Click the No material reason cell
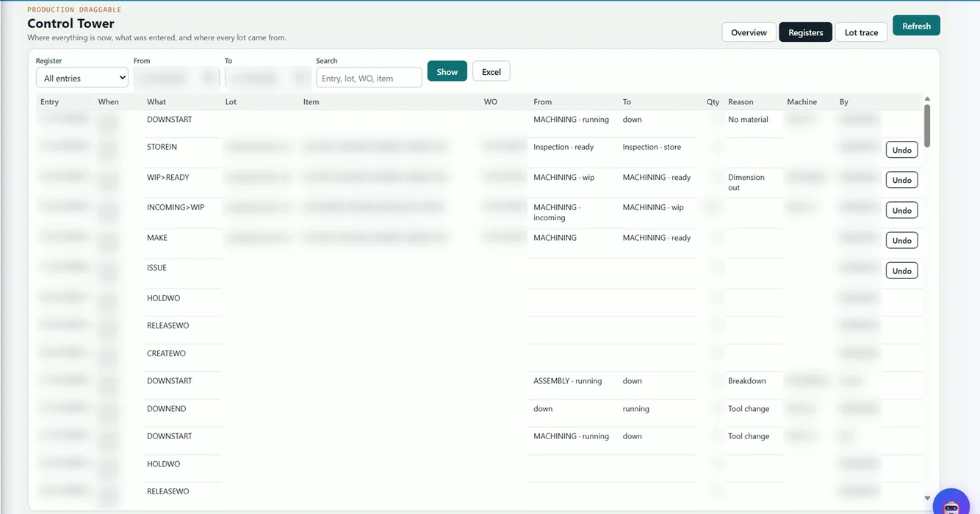Viewport: 980px width, 514px height. 748,120
